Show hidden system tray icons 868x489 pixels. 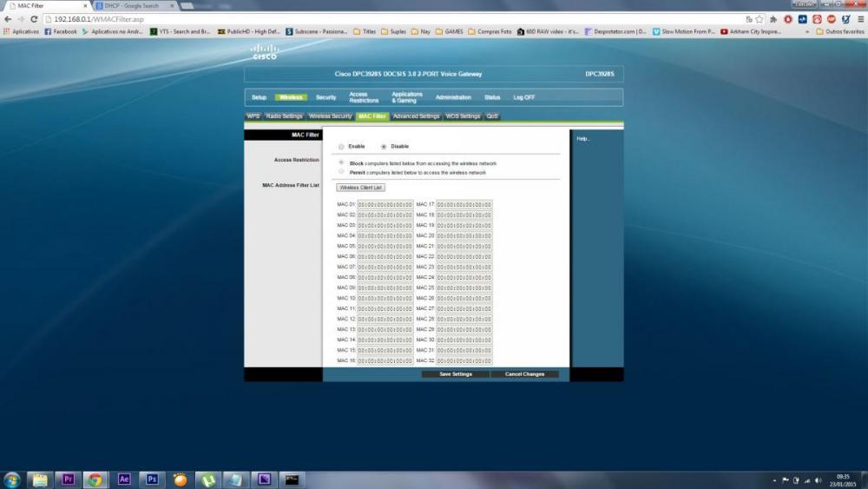774,479
